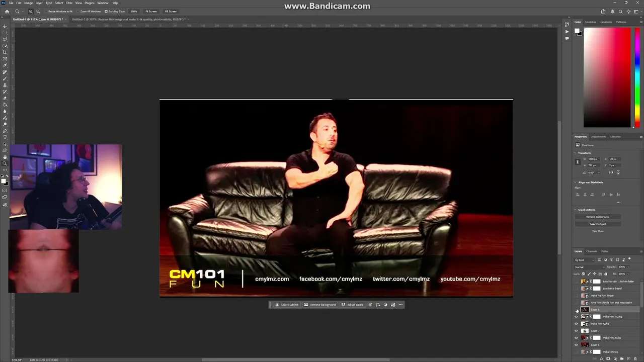Switch to the Adjustments tab

click(x=599, y=137)
